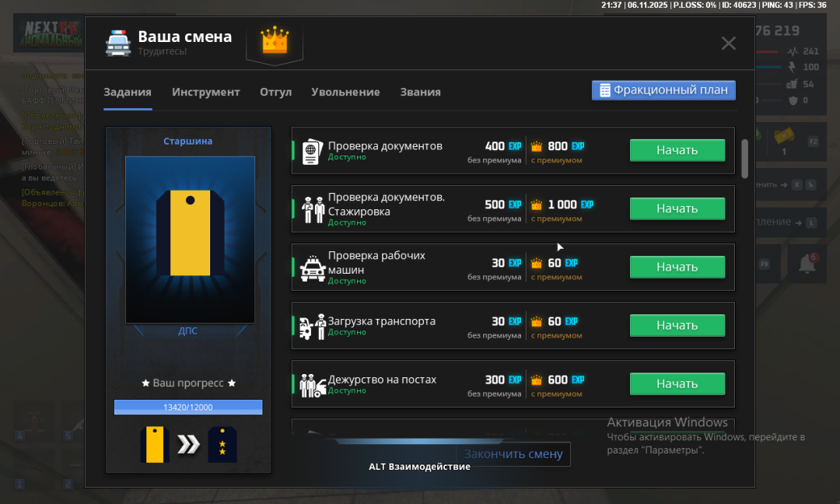Open the Фракционный план panel

tap(663, 89)
